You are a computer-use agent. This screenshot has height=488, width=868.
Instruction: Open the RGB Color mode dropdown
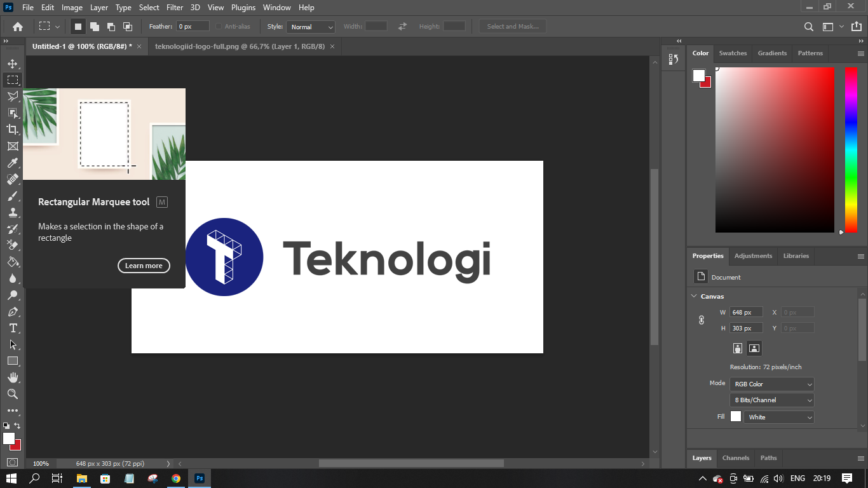click(x=771, y=384)
